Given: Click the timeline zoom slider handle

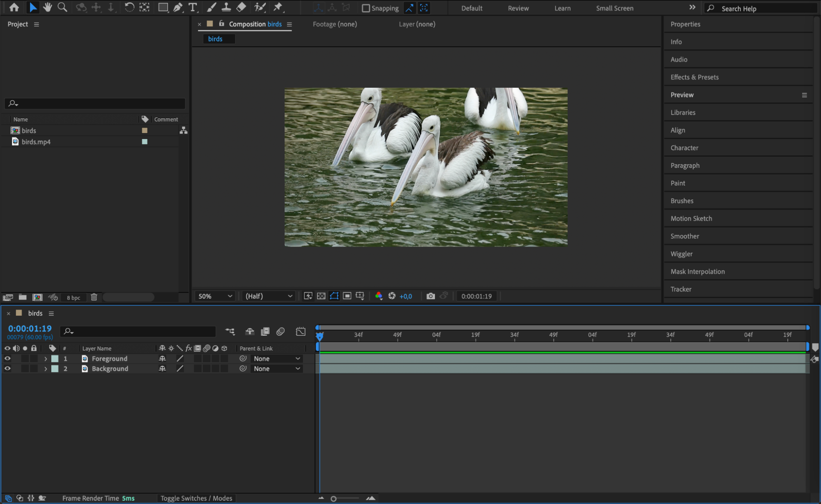Looking at the screenshot, I should (333, 499).
